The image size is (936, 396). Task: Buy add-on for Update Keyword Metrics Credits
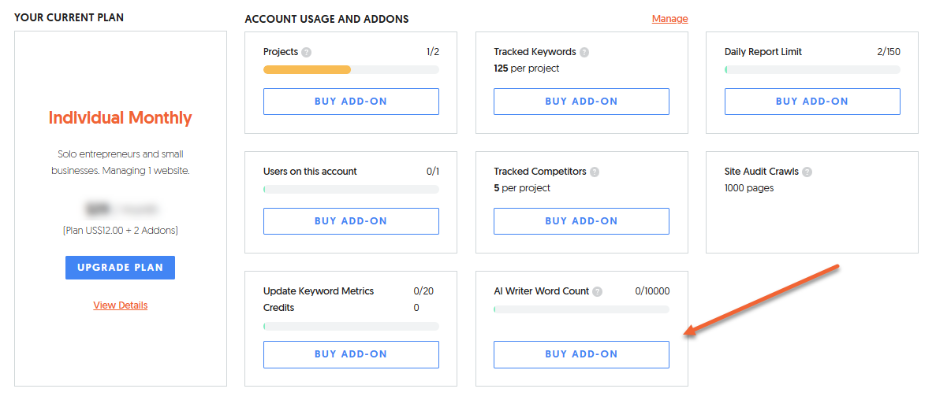click(x=351, y=354)
